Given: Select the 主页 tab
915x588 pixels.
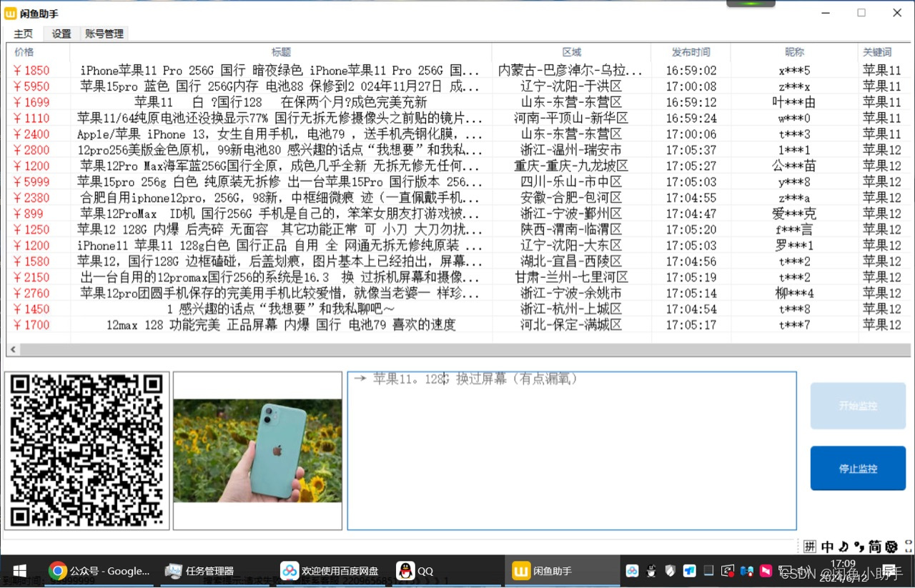Looking at the screenshot, I should (x=24, y=34).
